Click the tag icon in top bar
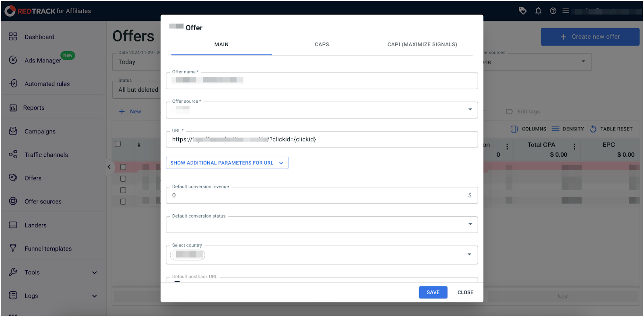The width and height of the screenshot is (644, 317). [522, 11]
